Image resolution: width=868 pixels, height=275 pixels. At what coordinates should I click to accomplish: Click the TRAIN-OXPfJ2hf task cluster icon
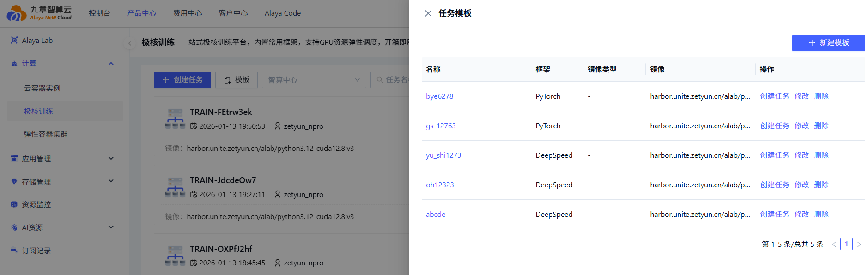pos(175,256)
